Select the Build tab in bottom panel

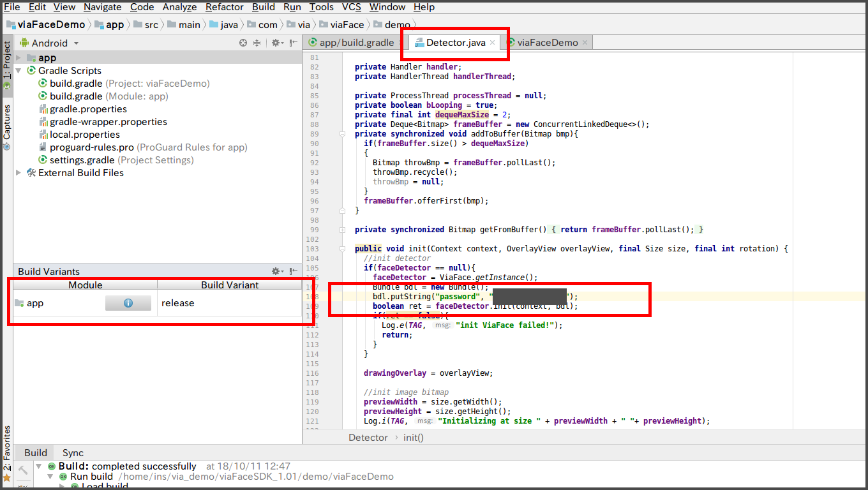tap(36, 452)
